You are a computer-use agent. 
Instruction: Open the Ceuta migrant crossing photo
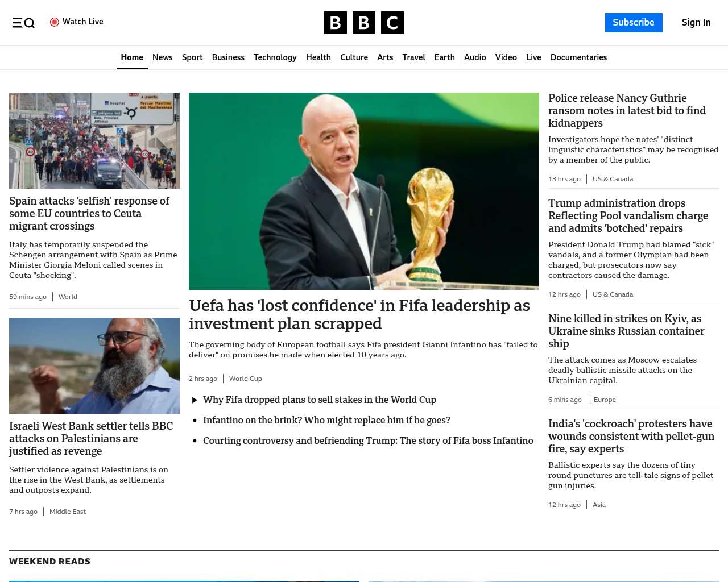click(x=94, y=140)
